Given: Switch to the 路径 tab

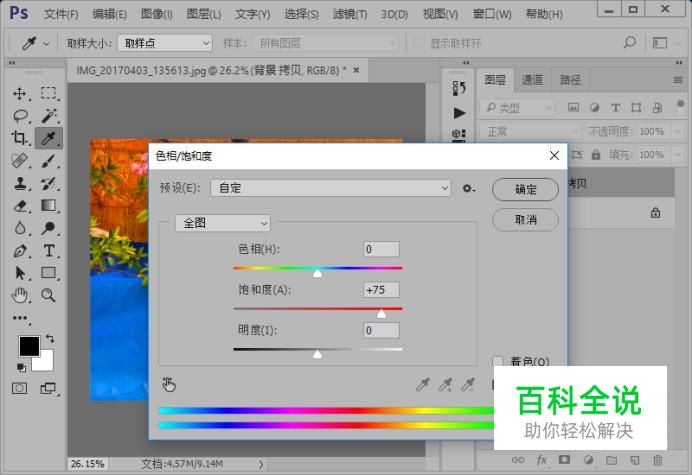Looking at the screenshot, I should click(x=570, y=79).
